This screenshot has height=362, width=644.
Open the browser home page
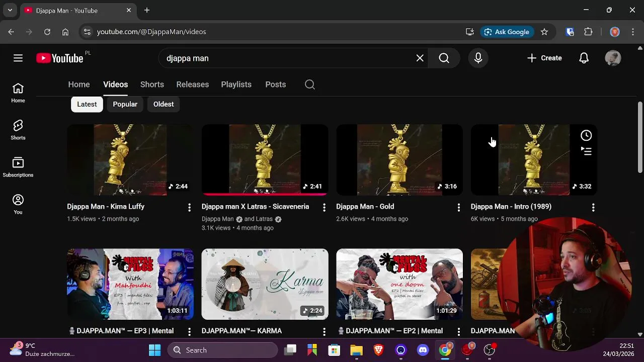tap(65, 32)
